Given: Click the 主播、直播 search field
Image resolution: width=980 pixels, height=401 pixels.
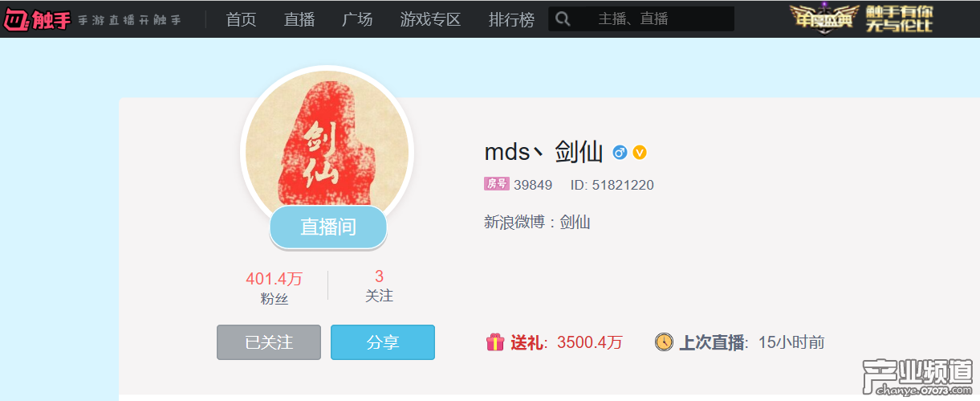Looking at the screenshot, I should click(654, 18).
